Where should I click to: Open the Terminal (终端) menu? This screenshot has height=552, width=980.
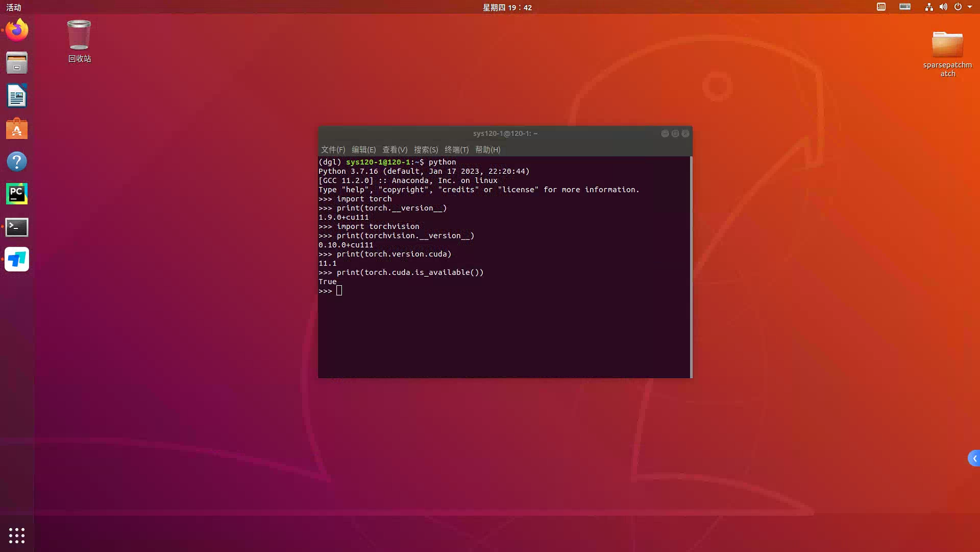coord(456,149)
